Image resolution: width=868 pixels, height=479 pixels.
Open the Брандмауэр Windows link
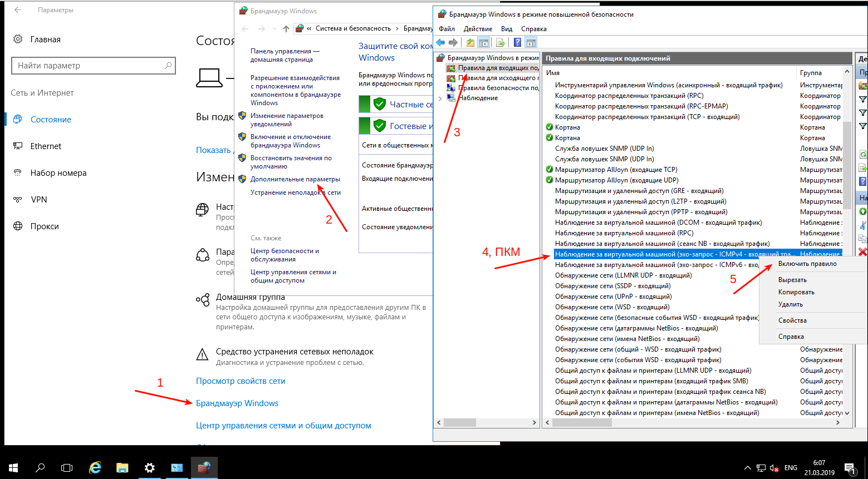(237, 403)
